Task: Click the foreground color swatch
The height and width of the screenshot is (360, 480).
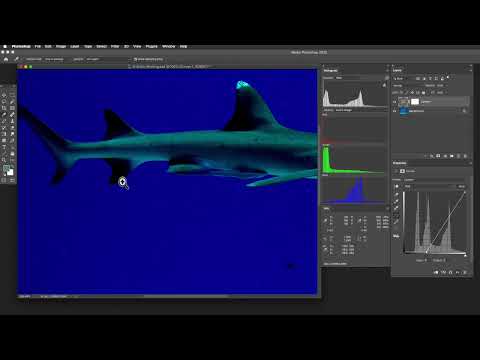Action: coord(6,169)
